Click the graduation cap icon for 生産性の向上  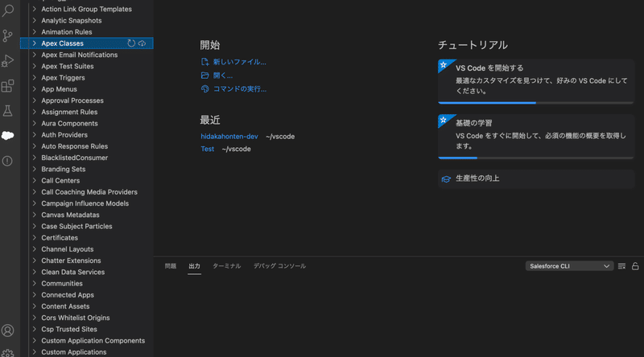pos(446,179)
